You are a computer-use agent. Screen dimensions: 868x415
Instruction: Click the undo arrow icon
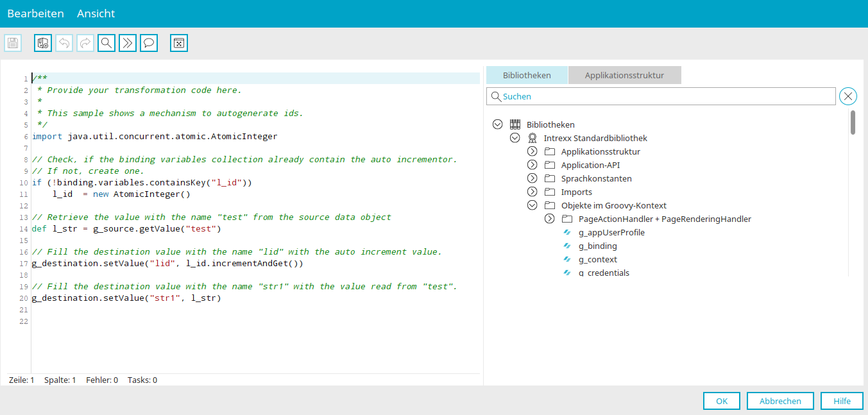(64, 43)
